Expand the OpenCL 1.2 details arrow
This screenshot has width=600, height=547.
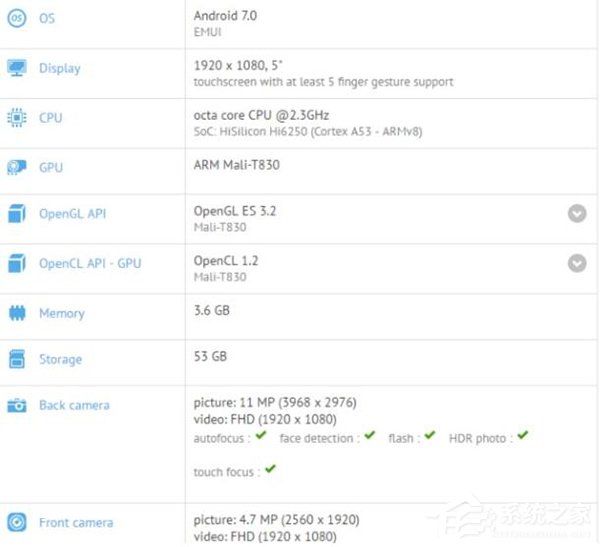[577, 263]
